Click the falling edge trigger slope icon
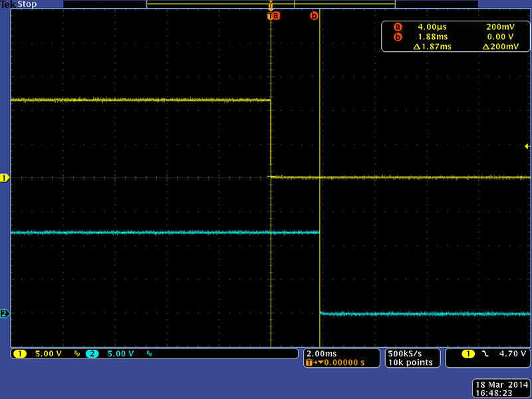The width and height of the screenshot is (532, 399). pyautogui.click(x=485, y=354)
